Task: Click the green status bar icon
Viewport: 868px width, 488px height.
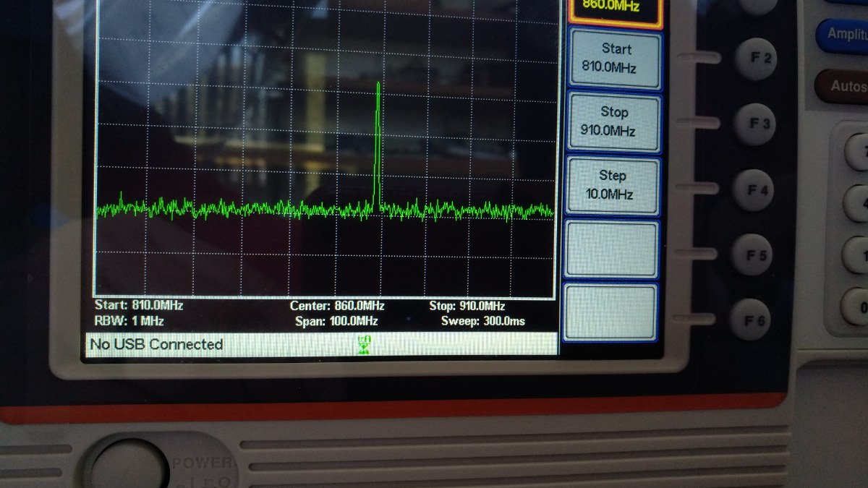Action: [x=364, y=345]
